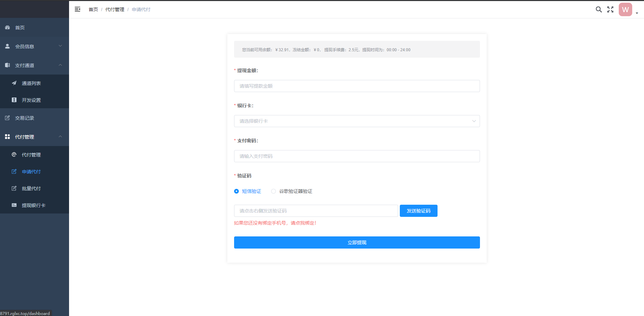The image size is (644, 316).
Task: Click the W user avatar
Action: tap(625, 10)
